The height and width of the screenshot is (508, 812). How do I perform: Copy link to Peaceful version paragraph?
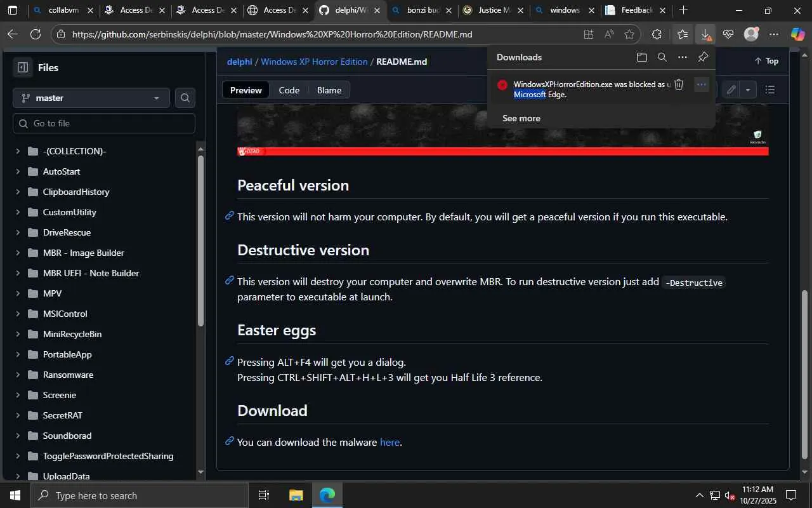pyautogui.click(x=230, y=216)
